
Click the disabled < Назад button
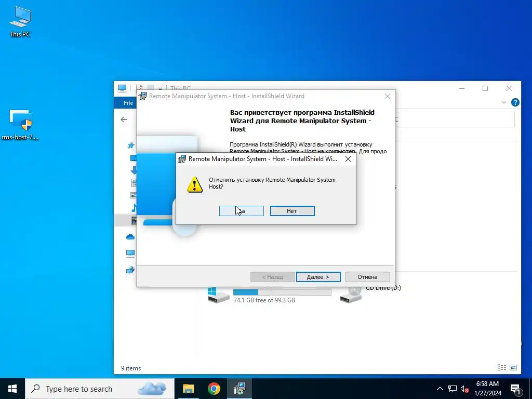coord(272,277)
